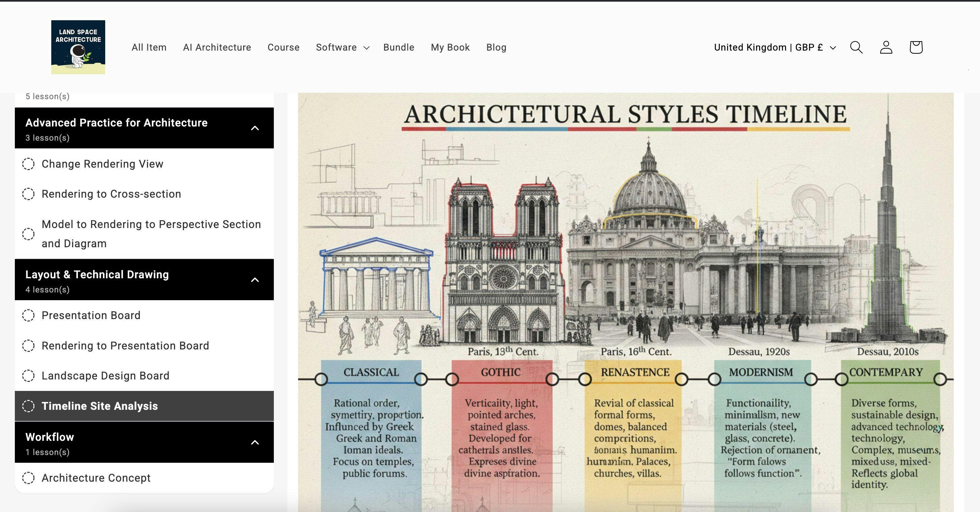The height and width of the screenshot is (512, 980).
Task: Toggle the Timeline Site Analysis completion circle
Action: click(28, 406)
